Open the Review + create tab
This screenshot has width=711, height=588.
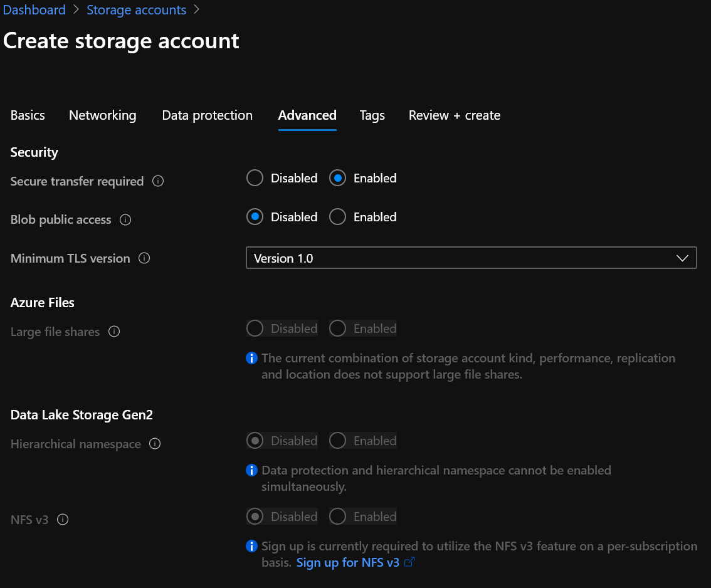point(455,115)
